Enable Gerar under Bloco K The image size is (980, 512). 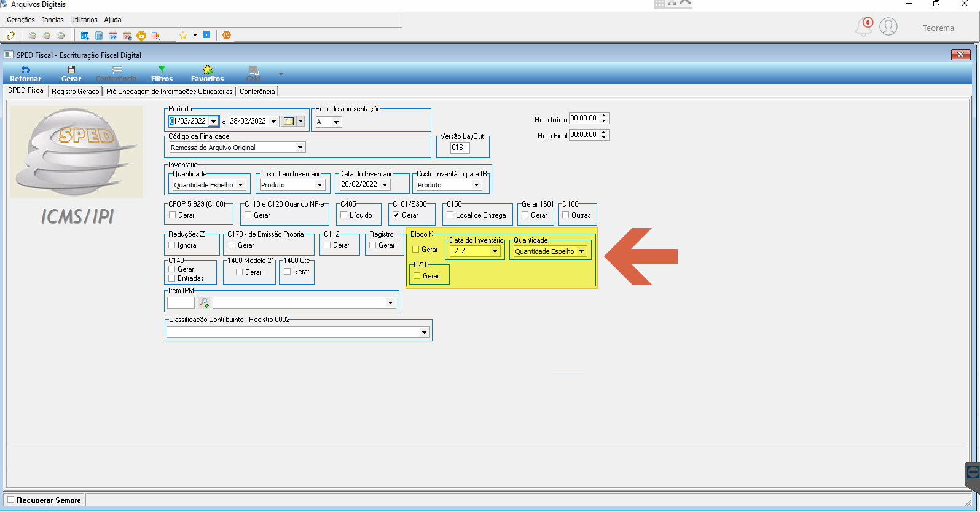416,250
